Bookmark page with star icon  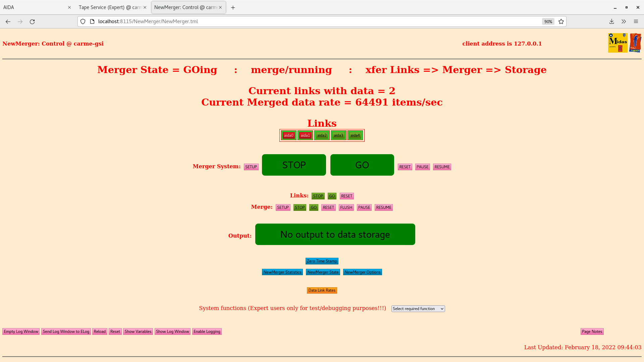pos(561,21)
